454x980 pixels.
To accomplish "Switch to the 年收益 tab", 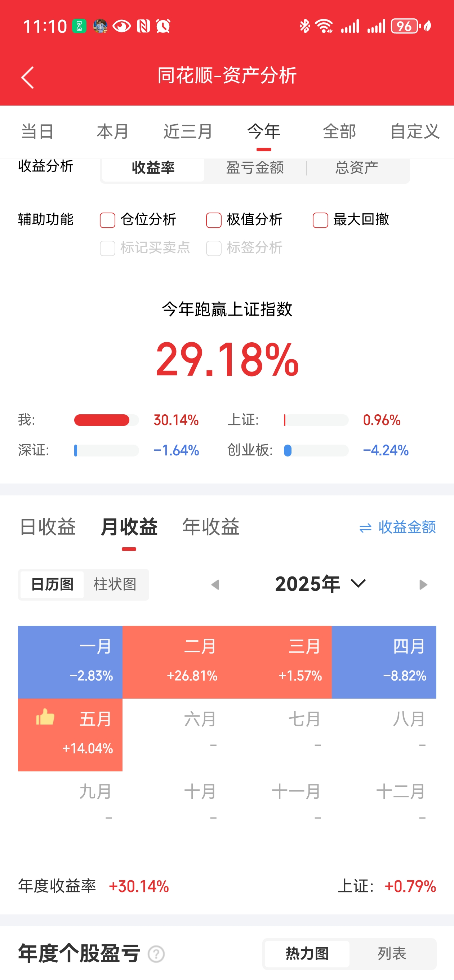I will [210, 527].
